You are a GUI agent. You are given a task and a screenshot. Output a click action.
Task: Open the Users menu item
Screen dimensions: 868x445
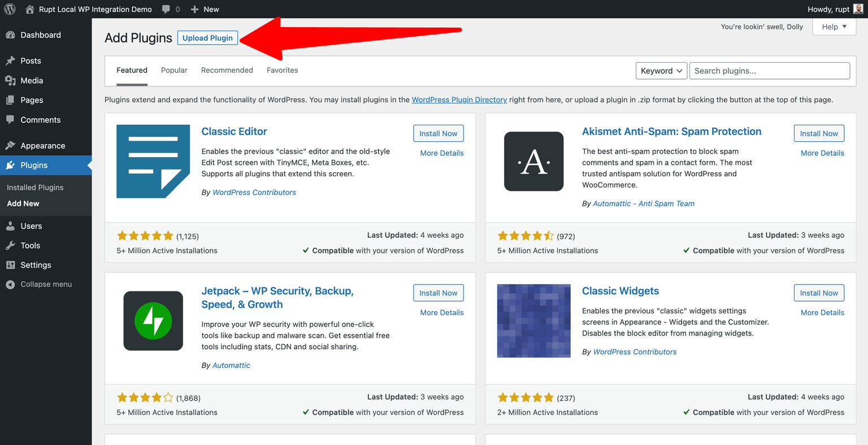(46, 226)
